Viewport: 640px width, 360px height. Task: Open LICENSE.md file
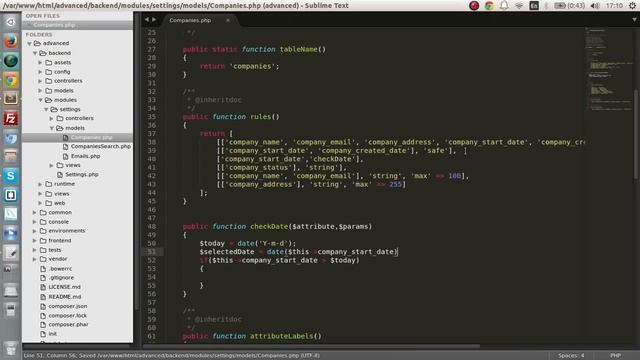[64, 287]
